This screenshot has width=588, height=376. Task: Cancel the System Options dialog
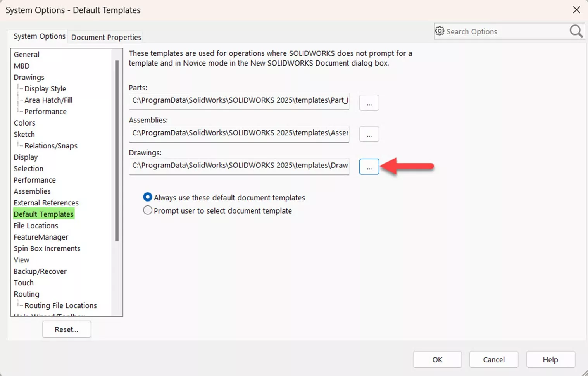tap(493, 359)
